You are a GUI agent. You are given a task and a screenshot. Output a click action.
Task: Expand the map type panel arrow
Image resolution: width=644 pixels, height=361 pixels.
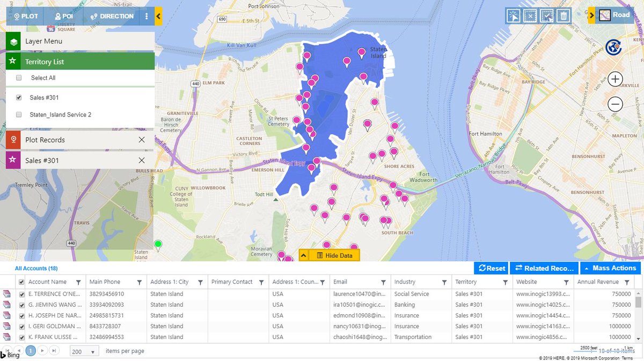tap(591, 16)
